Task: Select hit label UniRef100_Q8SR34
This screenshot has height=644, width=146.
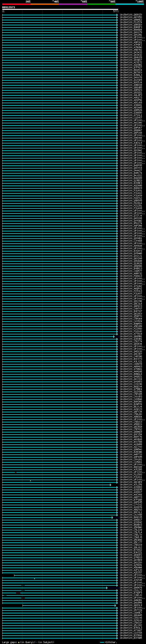Action: click(x=131, y=344)
